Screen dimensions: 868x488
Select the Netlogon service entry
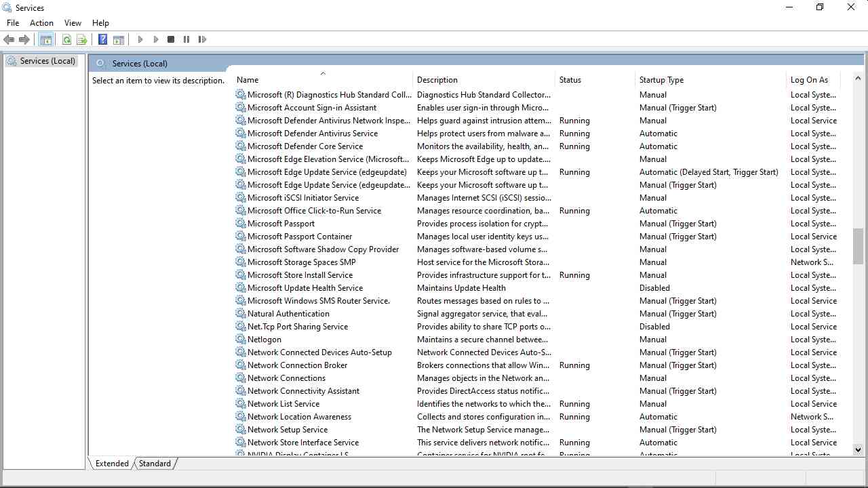coord(264,340)
